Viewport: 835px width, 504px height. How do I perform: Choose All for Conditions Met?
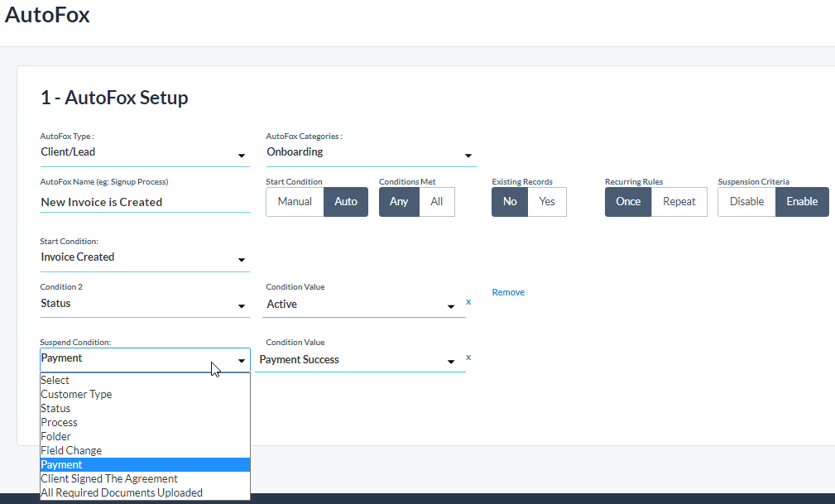point(437,202)
